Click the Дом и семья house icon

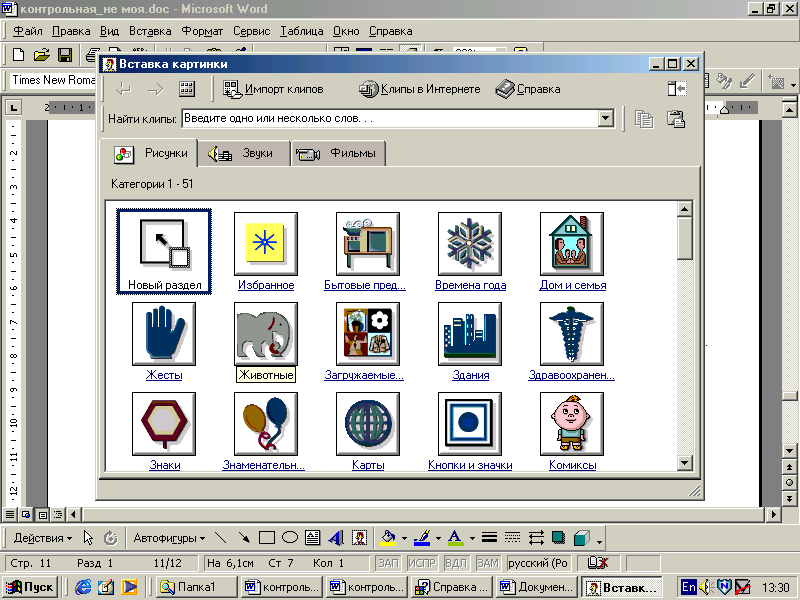pos(572,244)
